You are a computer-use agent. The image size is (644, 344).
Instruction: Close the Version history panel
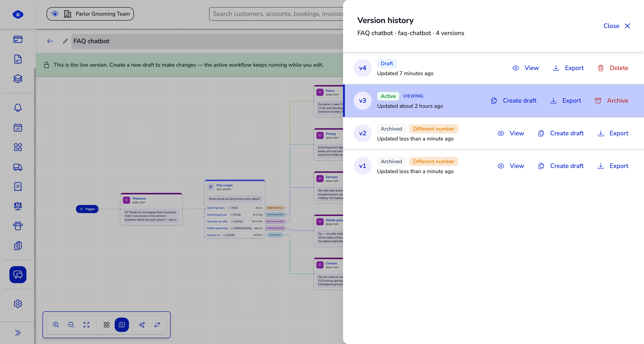point(616,26)
